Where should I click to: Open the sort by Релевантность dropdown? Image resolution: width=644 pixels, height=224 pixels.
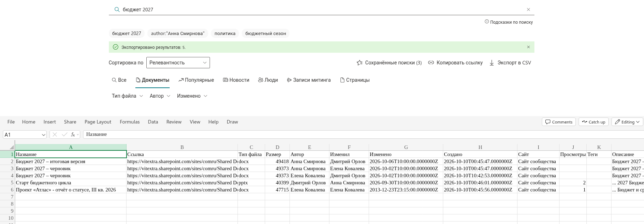178,63
